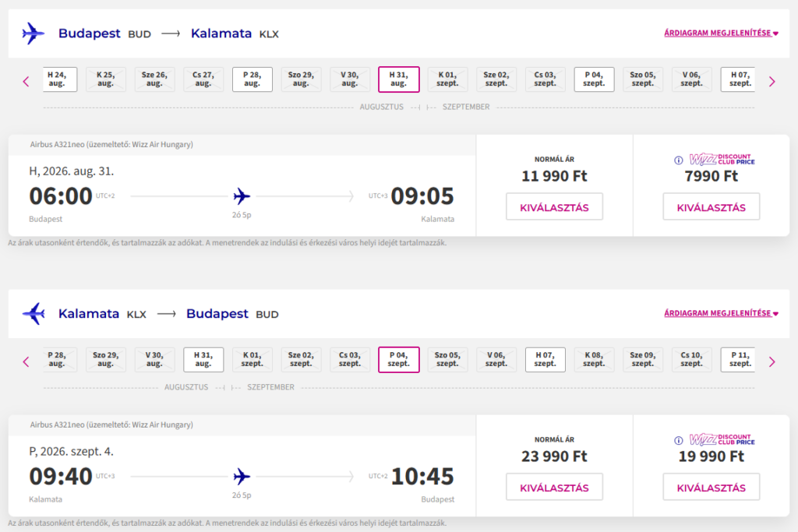This screenshot has width=798, height=532.
Task: Click the airplane icon beside Kalamata–Budapest header
Action: click(x=34, y=314)
